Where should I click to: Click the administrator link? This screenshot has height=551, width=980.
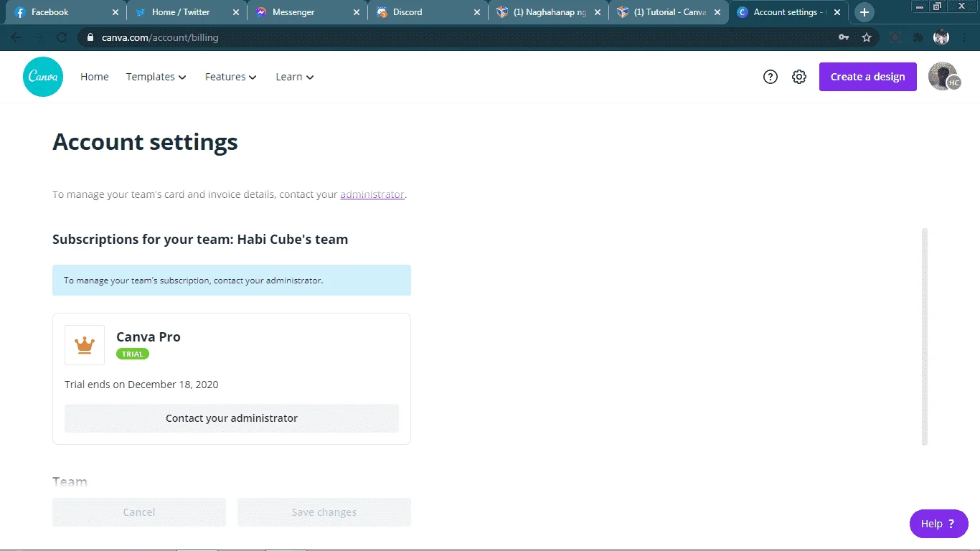point(372,194)
